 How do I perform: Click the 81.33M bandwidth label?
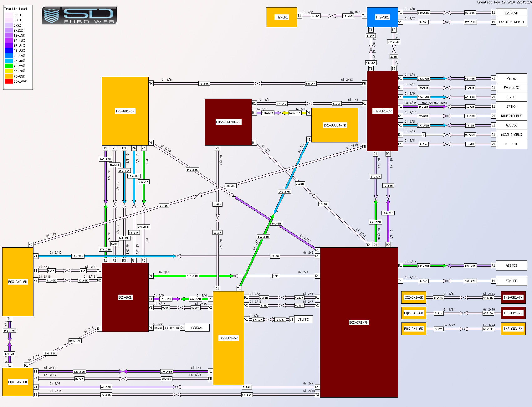tap(106, 387)
